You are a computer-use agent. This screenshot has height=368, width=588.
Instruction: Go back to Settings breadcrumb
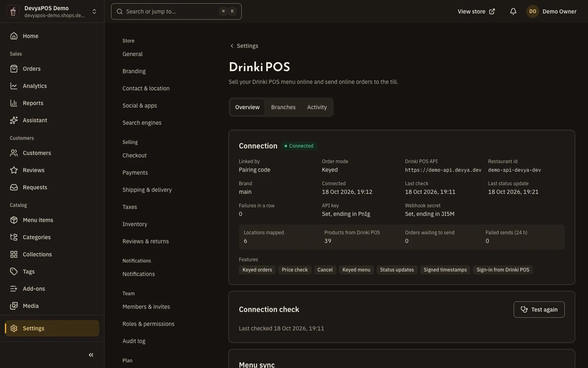pos(244,46)
